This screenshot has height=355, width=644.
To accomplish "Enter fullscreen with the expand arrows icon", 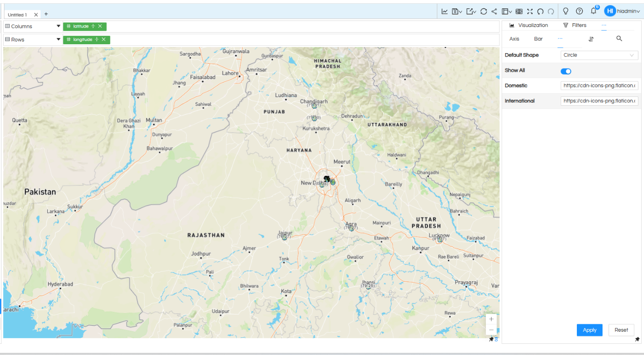I will click(530, 11).
